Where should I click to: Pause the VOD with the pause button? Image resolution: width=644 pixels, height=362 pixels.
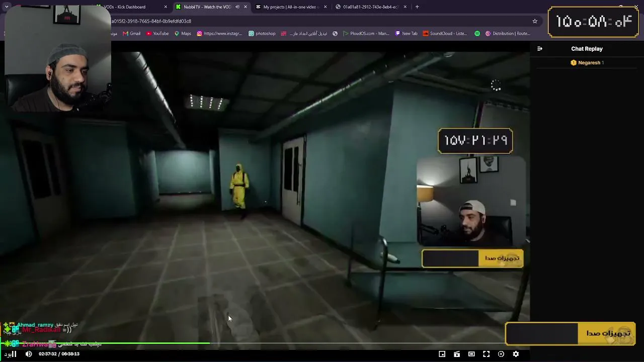[x=14, y=354]
